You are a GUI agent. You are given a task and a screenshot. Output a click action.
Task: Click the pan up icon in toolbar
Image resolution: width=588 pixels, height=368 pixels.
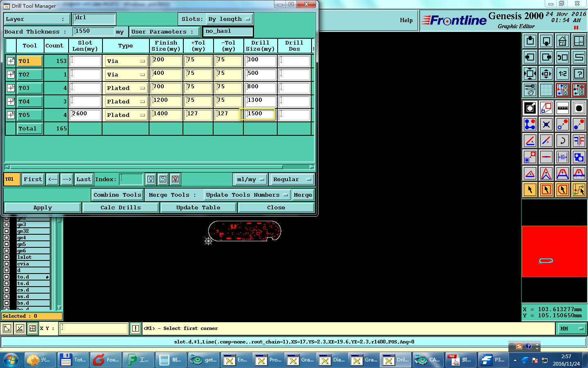530,41
